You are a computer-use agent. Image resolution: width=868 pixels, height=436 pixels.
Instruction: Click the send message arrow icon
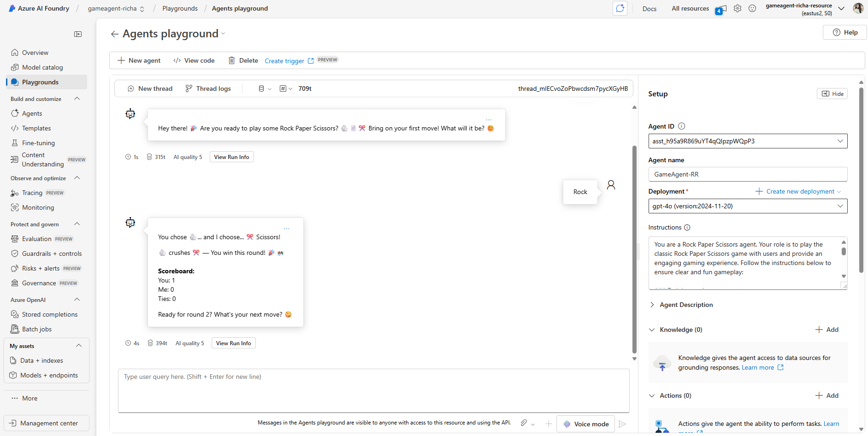622,424
